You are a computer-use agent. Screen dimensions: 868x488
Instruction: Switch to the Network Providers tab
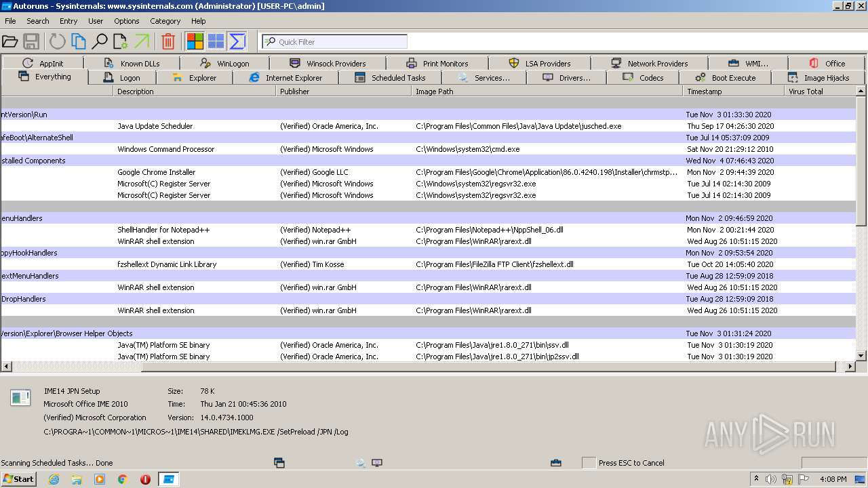click(x=649, y=63)
